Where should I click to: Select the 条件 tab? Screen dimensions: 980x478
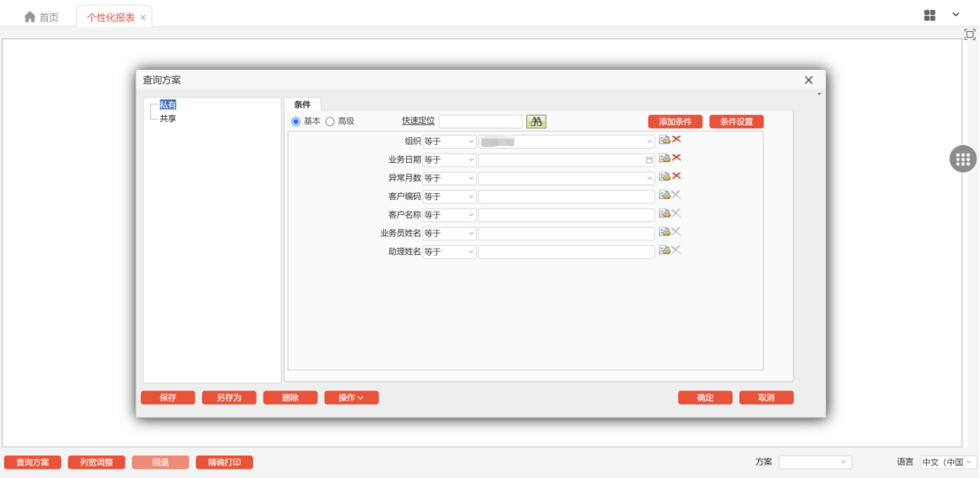pos(302,104)
